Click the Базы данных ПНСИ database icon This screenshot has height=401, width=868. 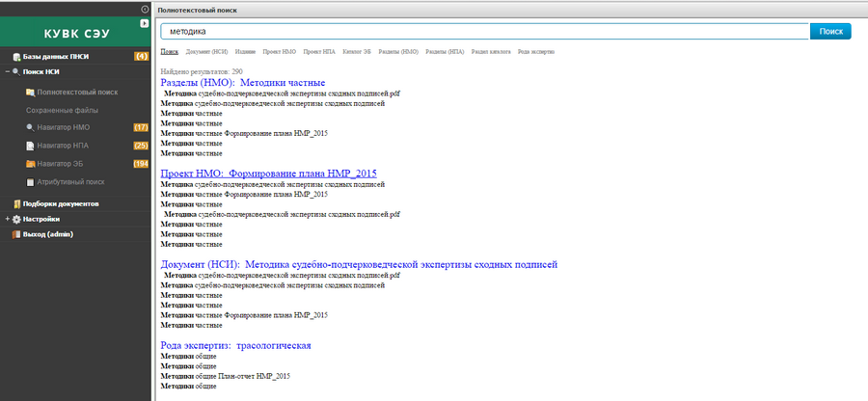[16, 57]
